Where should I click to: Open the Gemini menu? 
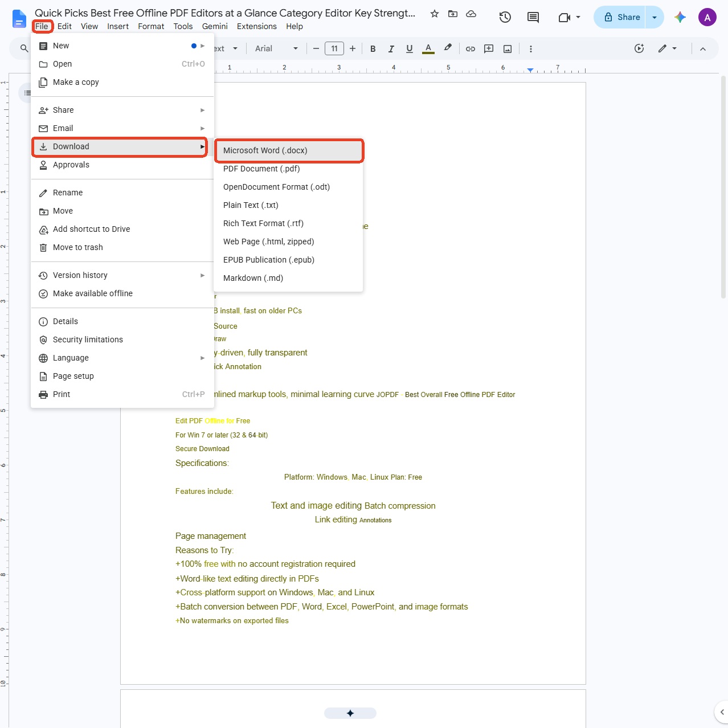pyautogui.click(x=215, y=26)
